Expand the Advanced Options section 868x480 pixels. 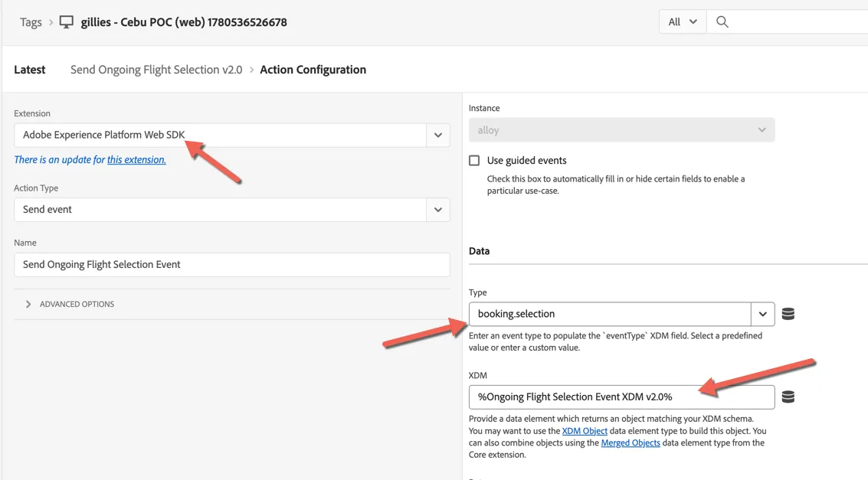pos(70,304)
